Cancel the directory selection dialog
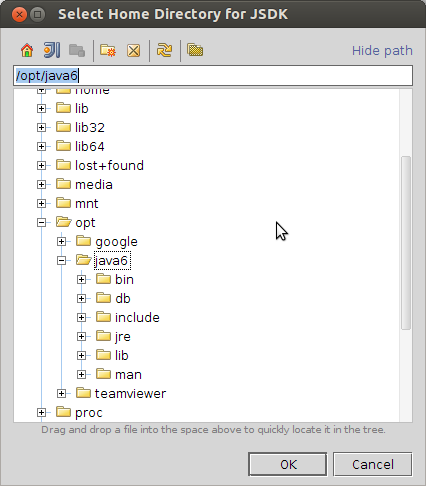 coord(373,464)
